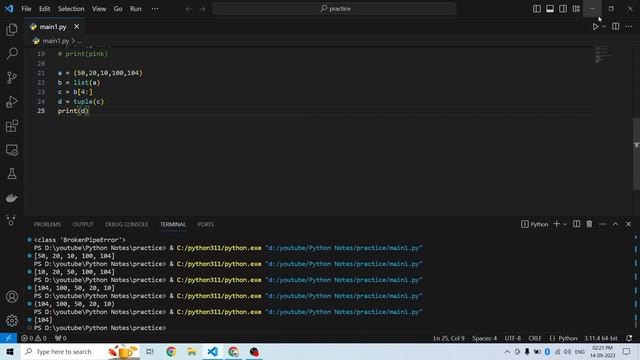Switch to the PORTS panel tab
Viewport: 640px width, 360px height.
206,224
